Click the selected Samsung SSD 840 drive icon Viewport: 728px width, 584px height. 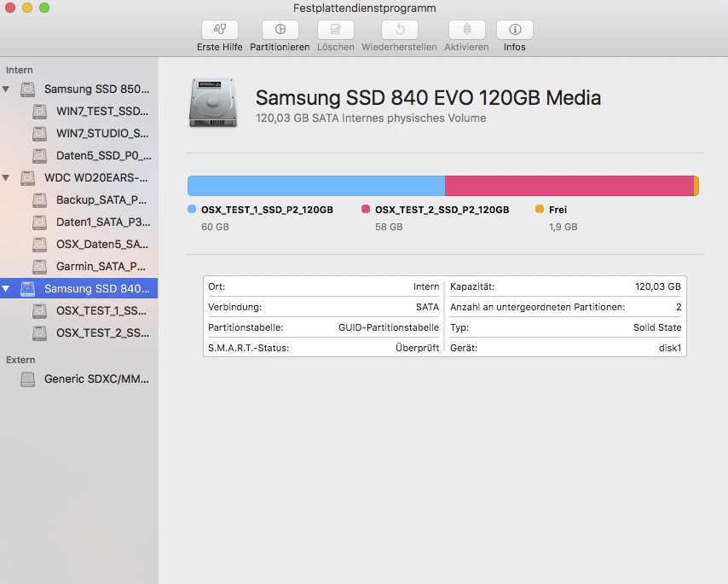pos(28,289)
